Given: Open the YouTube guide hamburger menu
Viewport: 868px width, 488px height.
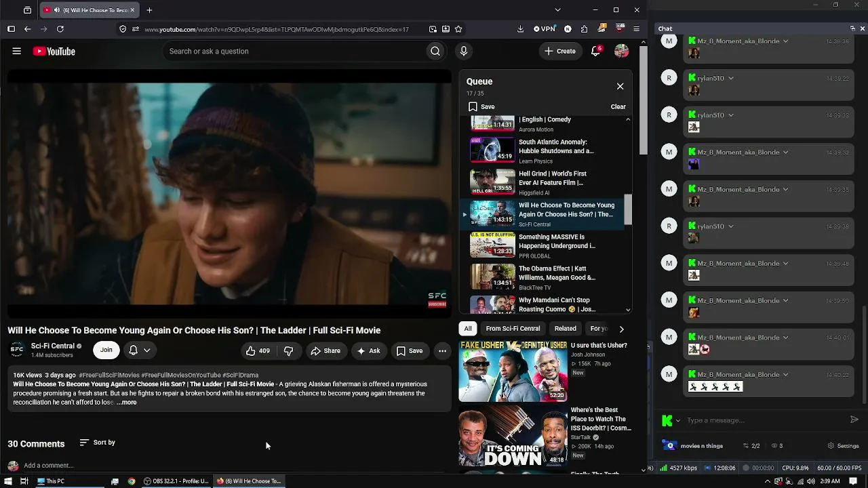Looking at the screenshot, I should tap(17, 52).
